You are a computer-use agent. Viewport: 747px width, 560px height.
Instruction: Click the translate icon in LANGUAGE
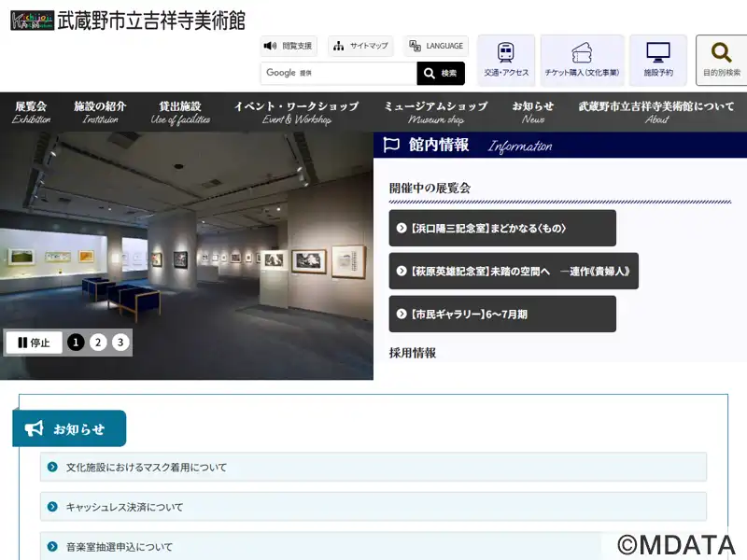(415, 46)
